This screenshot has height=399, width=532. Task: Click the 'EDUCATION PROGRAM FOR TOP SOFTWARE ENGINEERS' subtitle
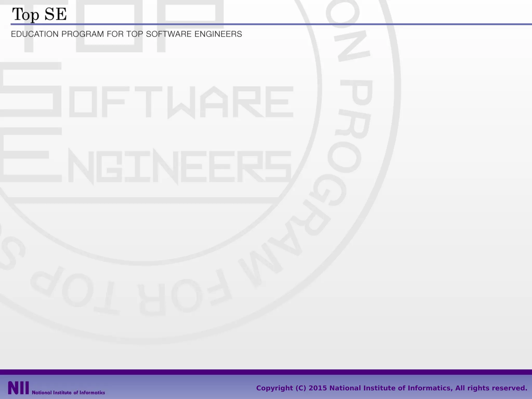pos(127,34)
